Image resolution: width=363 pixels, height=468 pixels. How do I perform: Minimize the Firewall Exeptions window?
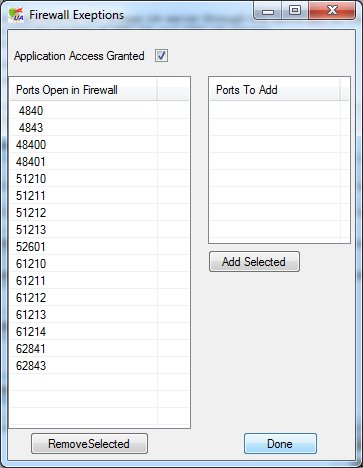268,10
